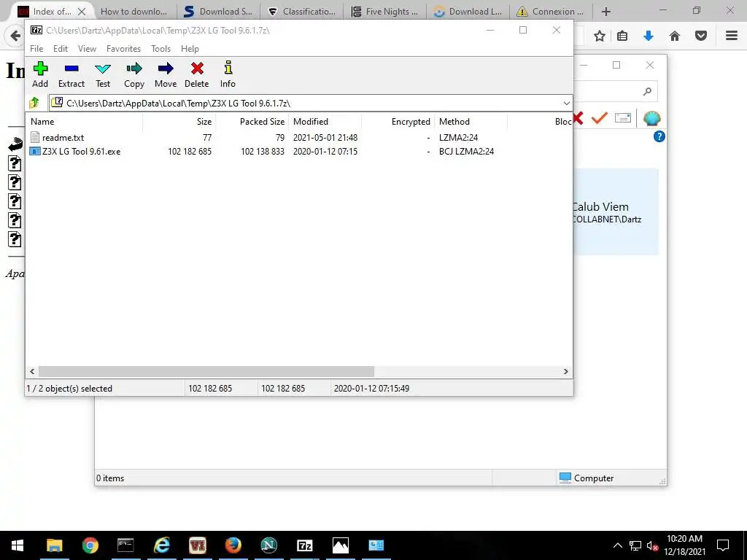Image resolution: width=747 pixels, height=560 pixels.
Task: Open Internet Explorer from taskbar
Action: pos(161,545)
